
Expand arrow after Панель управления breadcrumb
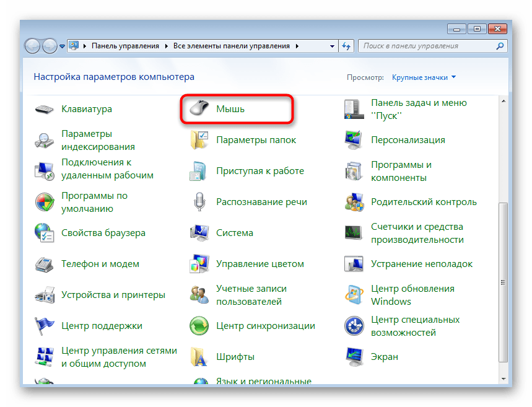tap(165, 46)
